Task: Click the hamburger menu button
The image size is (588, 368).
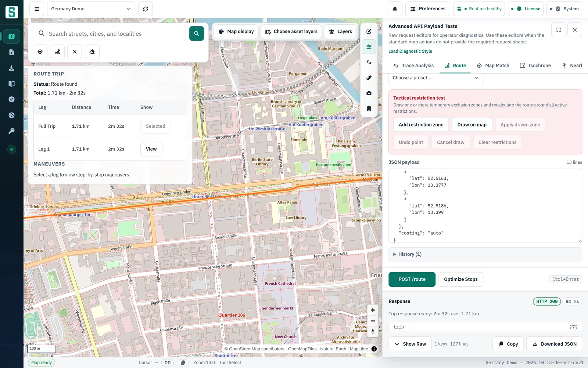Action: point(37,9)
